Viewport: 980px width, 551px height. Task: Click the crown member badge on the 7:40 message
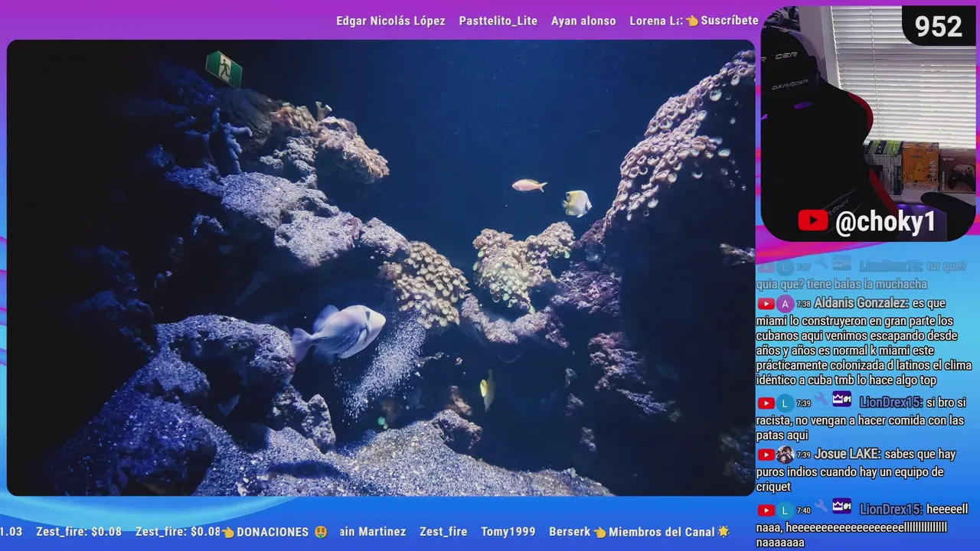(841, 506)
